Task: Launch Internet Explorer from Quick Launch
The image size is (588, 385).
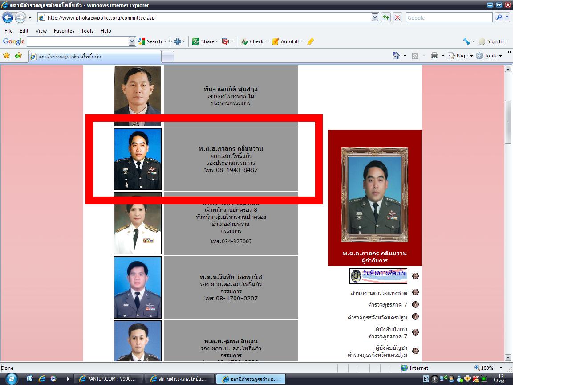Action: (x=42, y=379)
